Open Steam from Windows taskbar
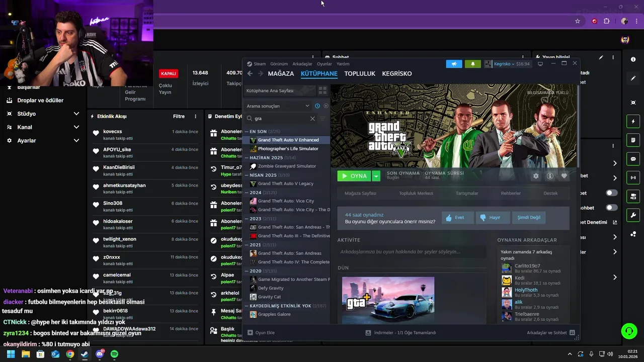The height and width of the screenshot is (362, 644). [x=85, y=354]
